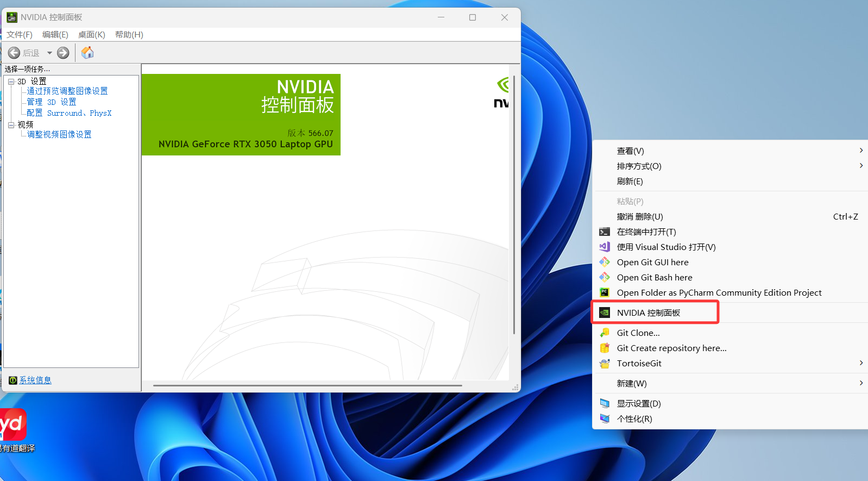Viewport: 868px width, 481px height.
Task: Choose 粘贴(P) in context menu
Action: click(730, 202)
